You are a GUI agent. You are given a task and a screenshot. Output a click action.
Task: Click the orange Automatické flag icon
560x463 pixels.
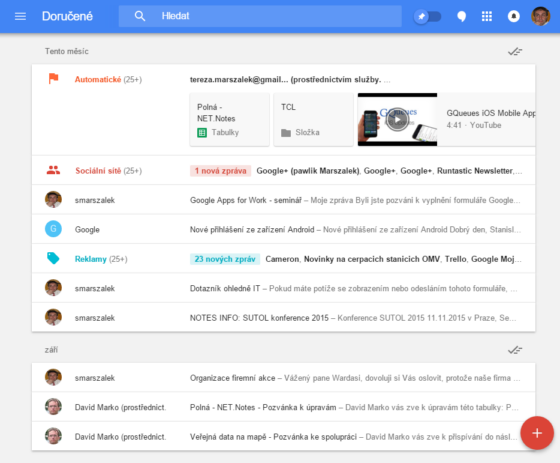click(53, 78)
